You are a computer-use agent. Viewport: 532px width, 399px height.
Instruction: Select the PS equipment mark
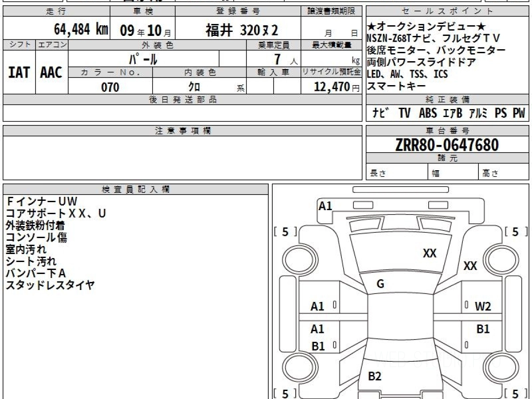[501, 113]
